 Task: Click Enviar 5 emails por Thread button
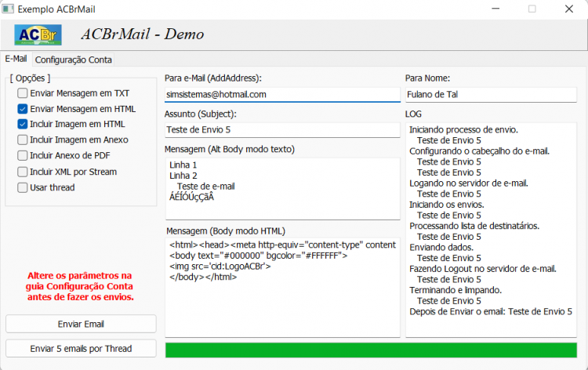pyautogui.click(x=81, y=349)
